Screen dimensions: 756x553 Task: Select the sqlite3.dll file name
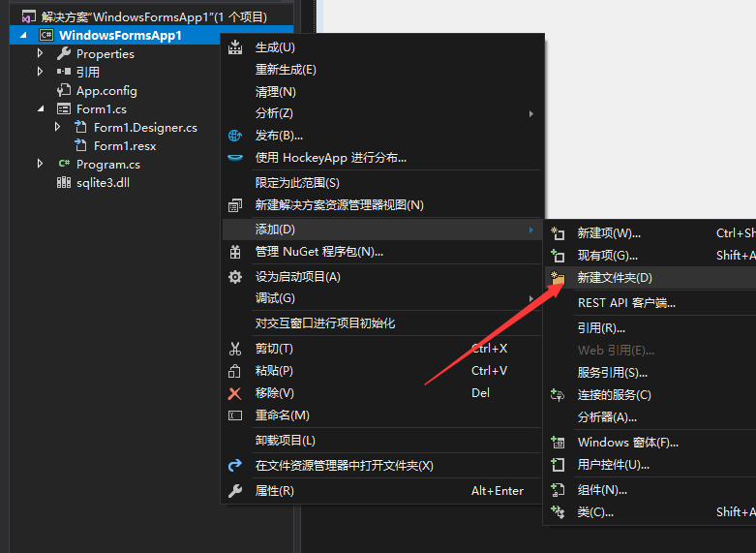click(103, 183)
